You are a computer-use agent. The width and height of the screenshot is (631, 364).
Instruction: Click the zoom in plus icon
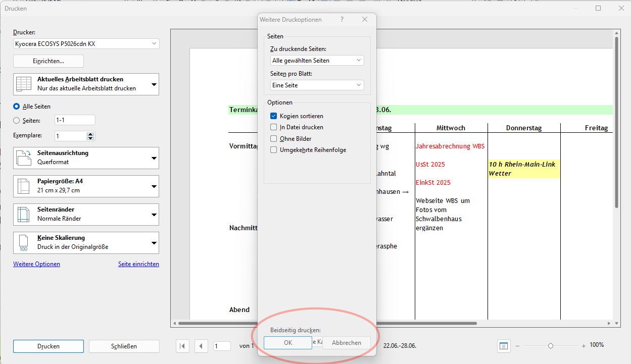click(584, 346)
